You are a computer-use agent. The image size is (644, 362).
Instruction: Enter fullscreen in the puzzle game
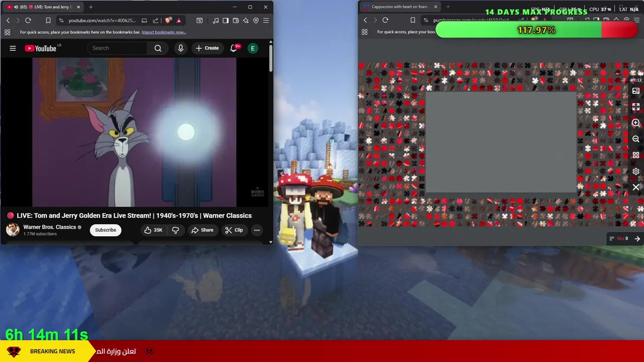(x=636, y=107)
